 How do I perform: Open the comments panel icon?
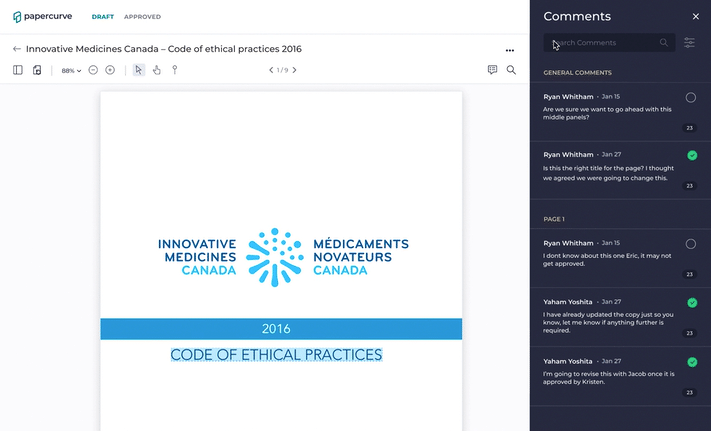pos(492,70)
